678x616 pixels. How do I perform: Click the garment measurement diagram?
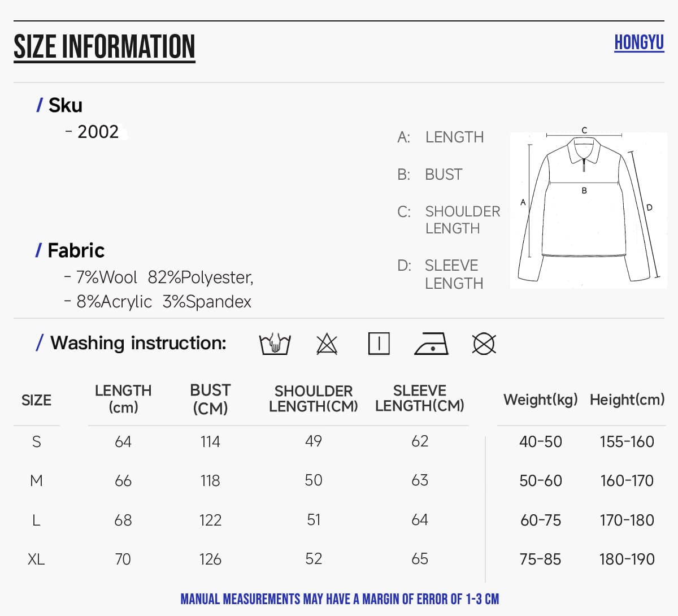pyautogui.click(x=588, y=210)
